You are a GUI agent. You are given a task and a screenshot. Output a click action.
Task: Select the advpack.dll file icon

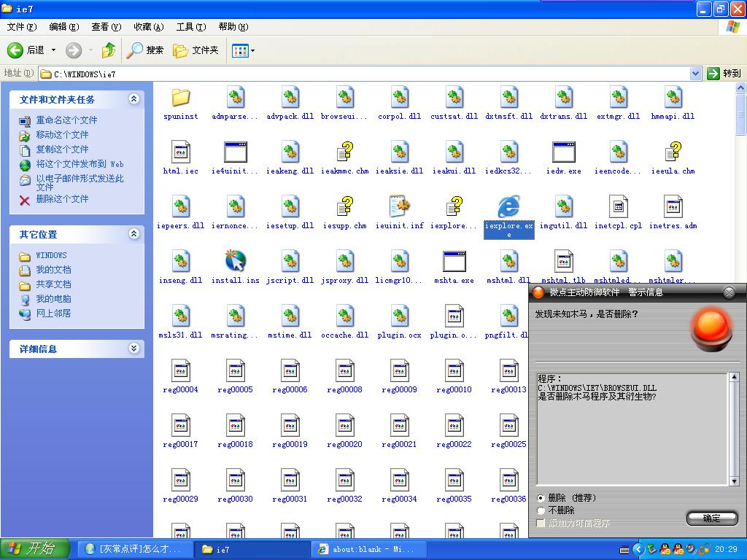coord(290,98)
